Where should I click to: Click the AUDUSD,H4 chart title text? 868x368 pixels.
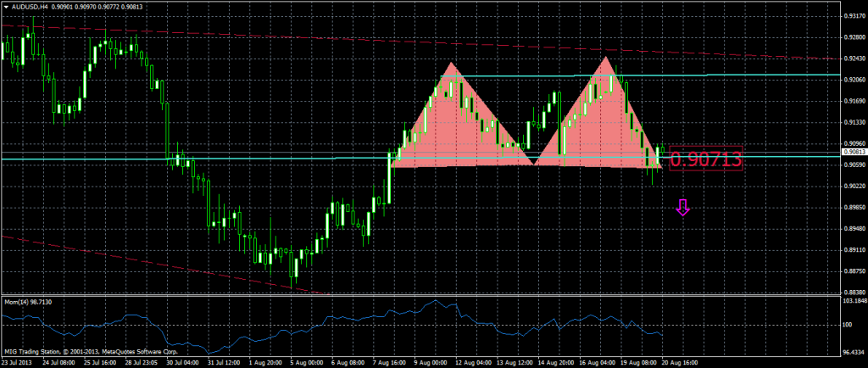click(31, 7)
